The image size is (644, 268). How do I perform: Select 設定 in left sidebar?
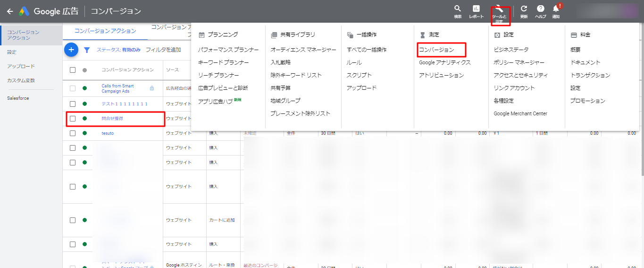point(12,52)
